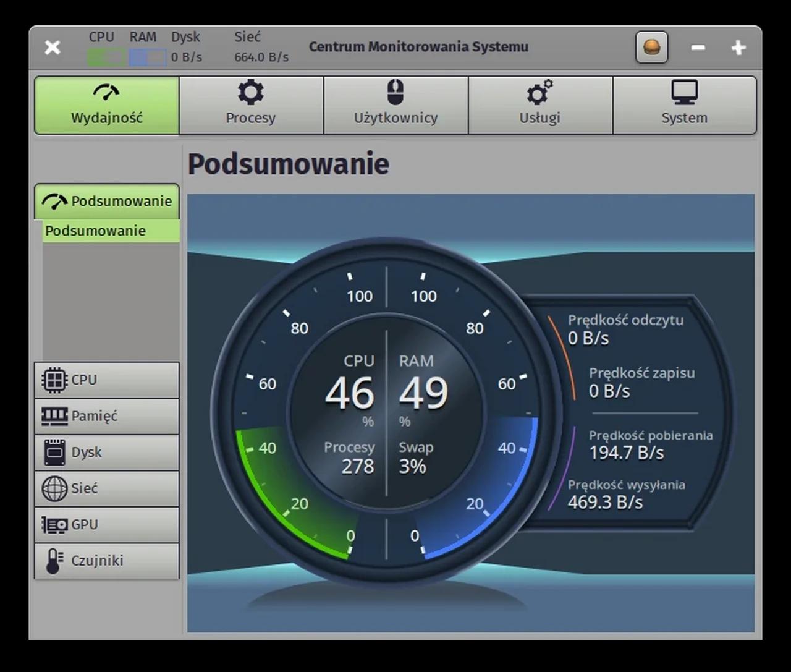Switch to the Procesy tab
The image size is (791, 672).
point(251,105)
